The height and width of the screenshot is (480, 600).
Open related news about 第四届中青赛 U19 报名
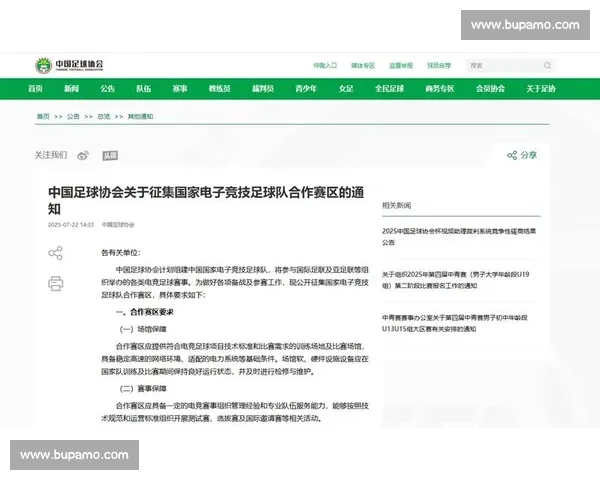pos(455,280)
